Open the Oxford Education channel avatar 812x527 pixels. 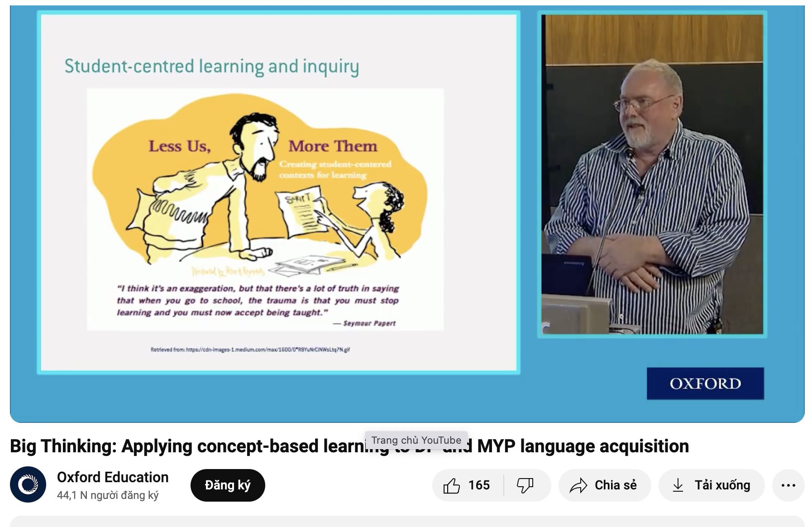(28, 485)
